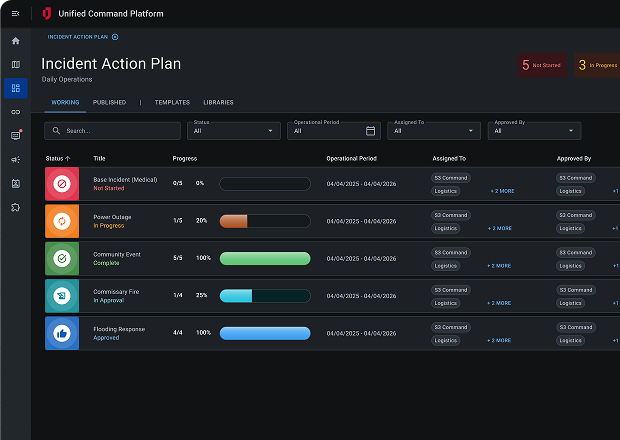The image size is (620, 440).
Task: Expand the Assigned To filter dropdown
Action: point(435,131)
